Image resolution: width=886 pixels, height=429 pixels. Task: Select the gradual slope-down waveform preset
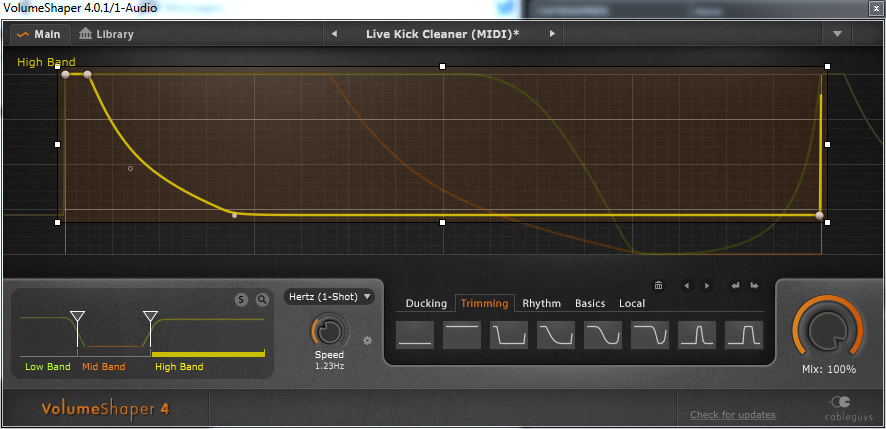(x=556, y=335)
